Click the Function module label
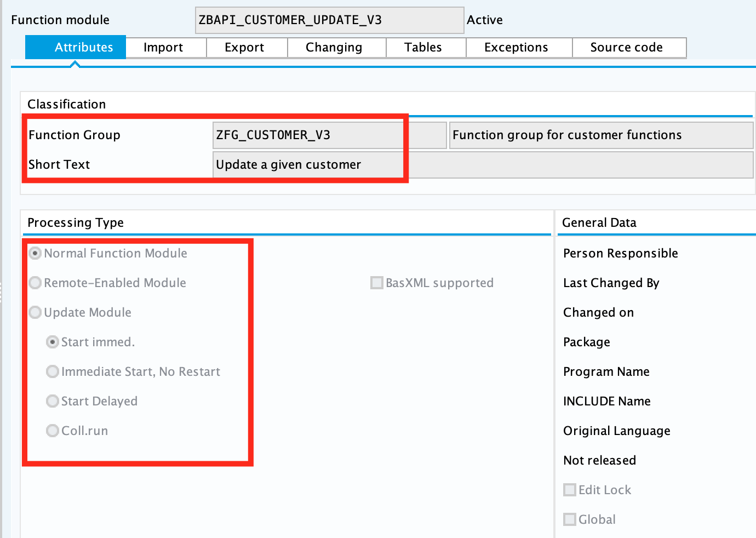This screenshot has width=756, height=538. tap(60, 20)
